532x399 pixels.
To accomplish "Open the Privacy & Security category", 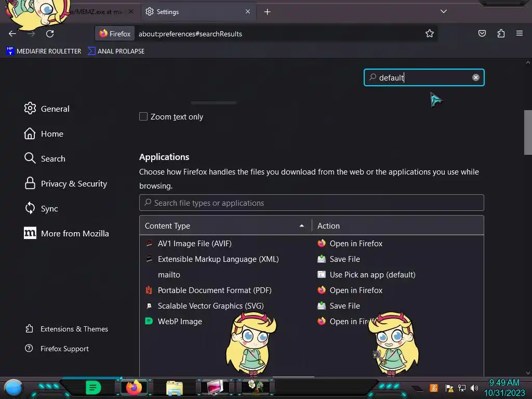I will click(65, 183).
